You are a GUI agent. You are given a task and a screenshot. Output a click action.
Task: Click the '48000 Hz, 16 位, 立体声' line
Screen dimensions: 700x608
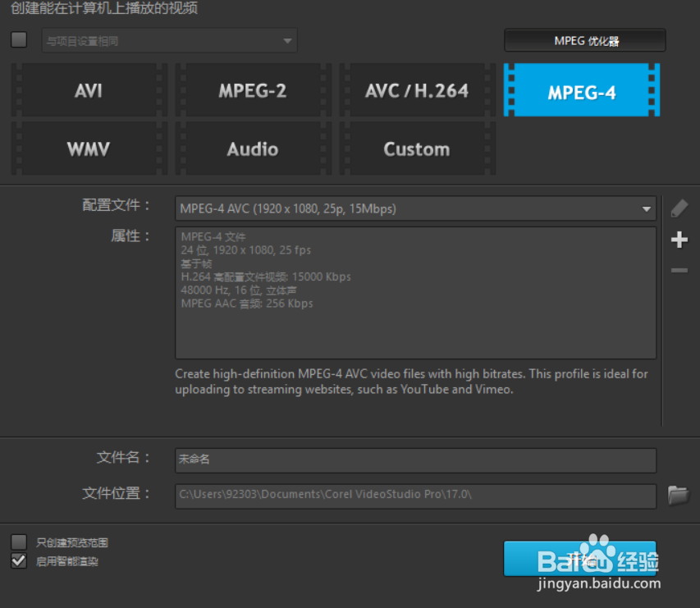pos(239,290)
